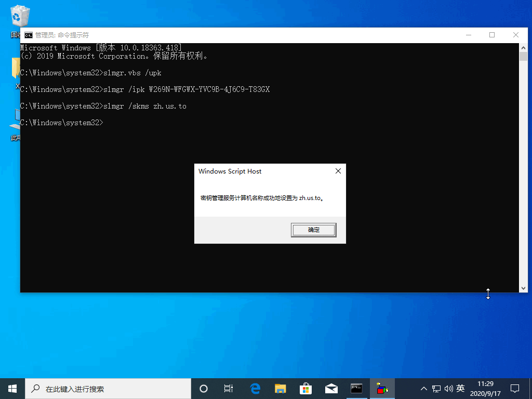The width and height of the screenshot is (532, 399).
Task: Click the 确定 button in the dialog
Action: pyautogui.click(x=314, y=230)
